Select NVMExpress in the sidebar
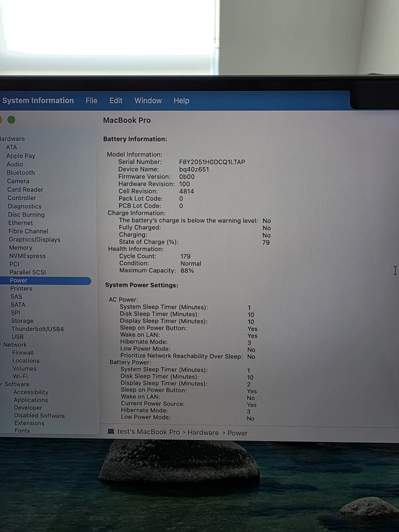This screenshot has width=399, height=532. pyautogui.click(x=28, y=256)
